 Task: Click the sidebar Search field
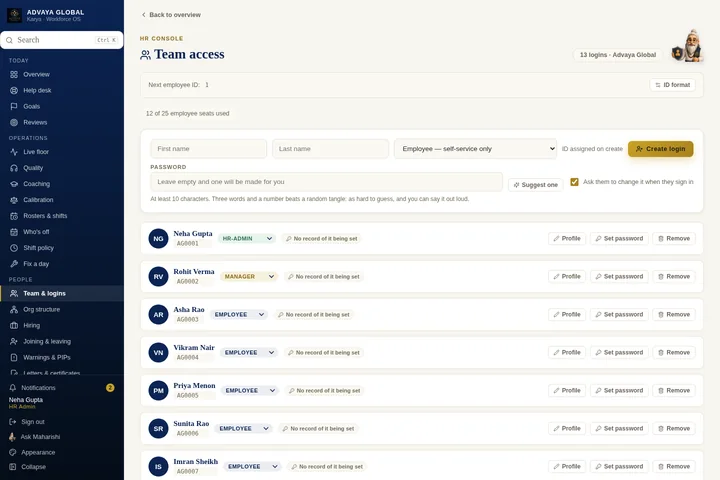62,40
